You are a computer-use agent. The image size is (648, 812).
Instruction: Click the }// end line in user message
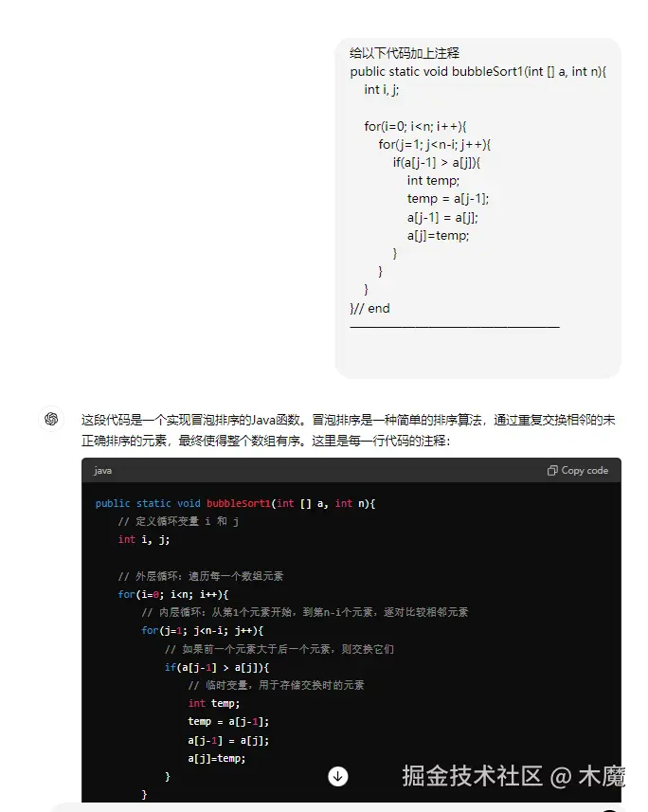369,308
